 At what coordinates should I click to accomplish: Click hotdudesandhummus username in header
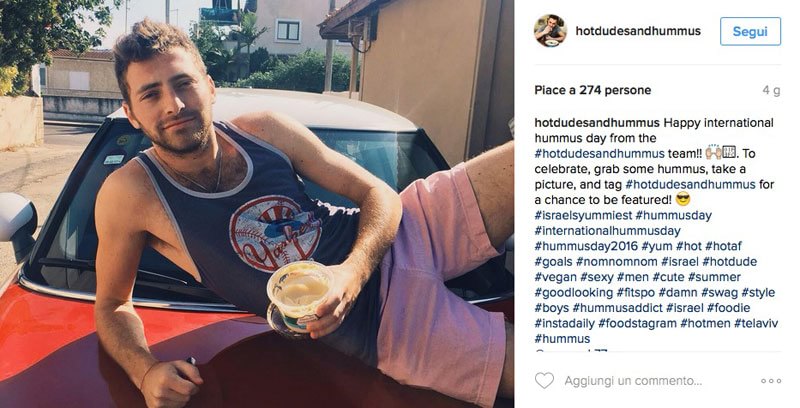[x=638, y=31]
